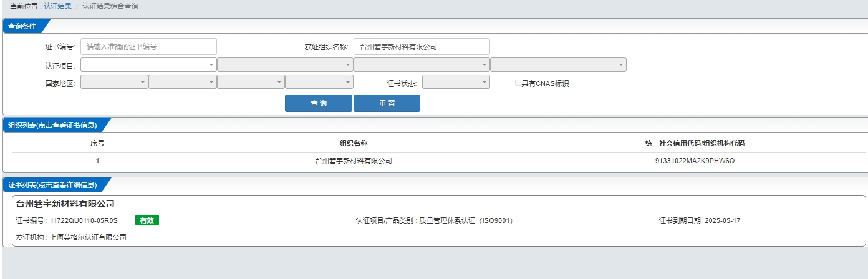
Task: Click the 序号 column header
Action: [97, 143]
